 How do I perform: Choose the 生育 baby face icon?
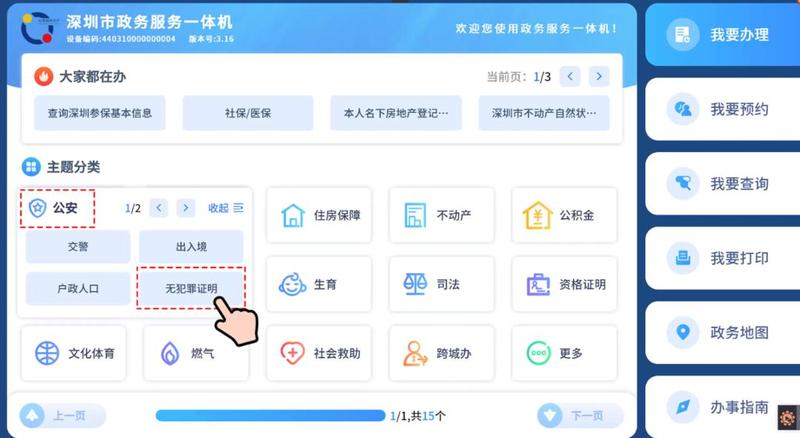292,284
